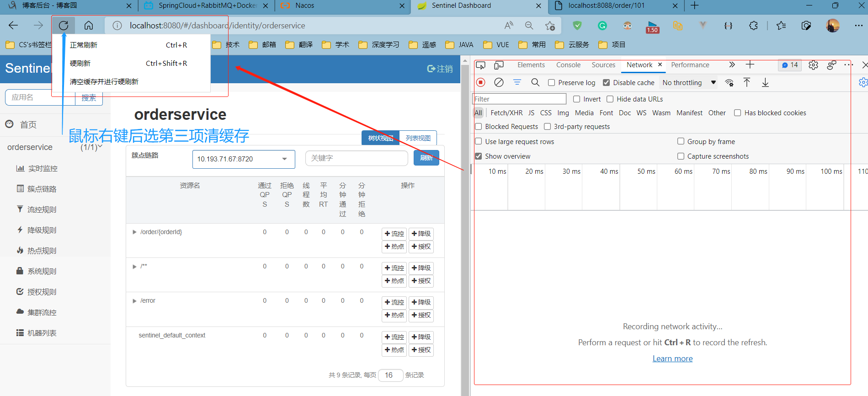
Task: Check Group by frame
Action: point(681,141)
